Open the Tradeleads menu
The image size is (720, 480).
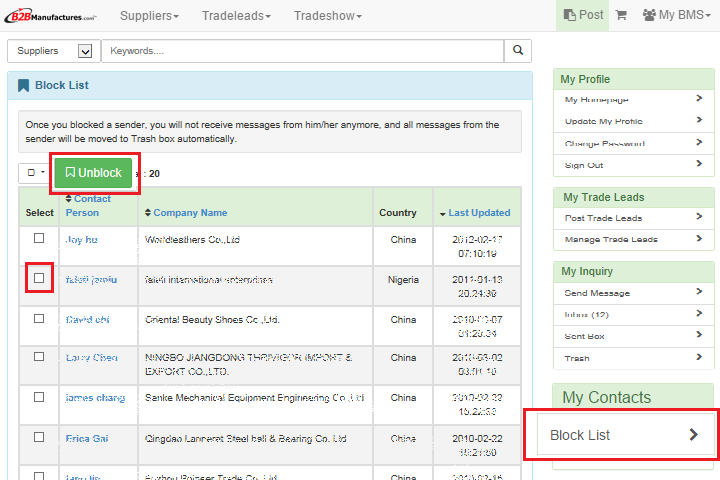[x=237, y=16]
